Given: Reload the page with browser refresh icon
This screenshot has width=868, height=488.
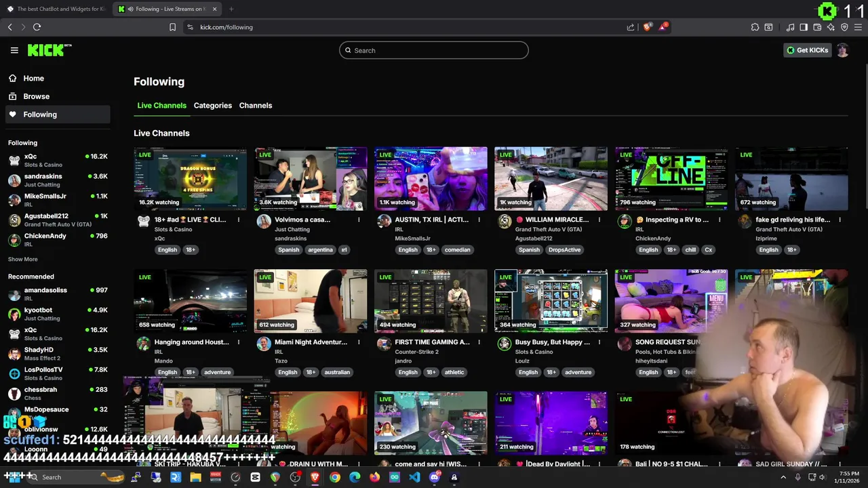Looking at the screenshot, I should pyautogui.click(x=37, y=27).
